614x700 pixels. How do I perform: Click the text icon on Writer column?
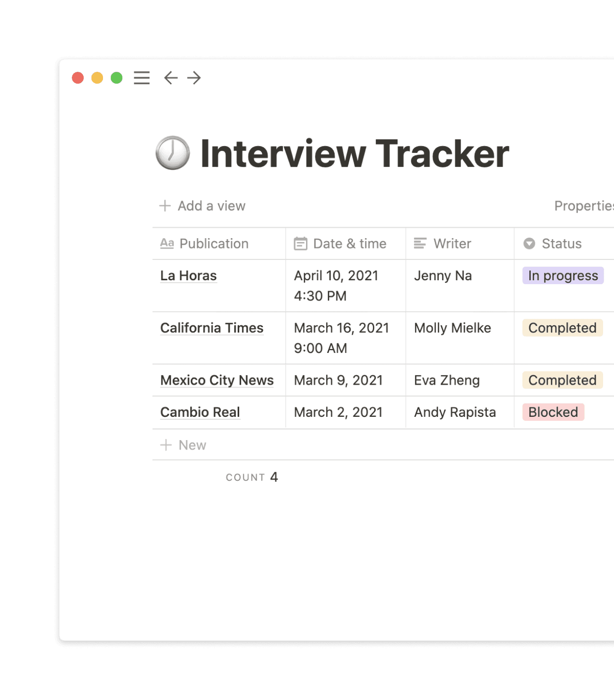tap(420, 244)
